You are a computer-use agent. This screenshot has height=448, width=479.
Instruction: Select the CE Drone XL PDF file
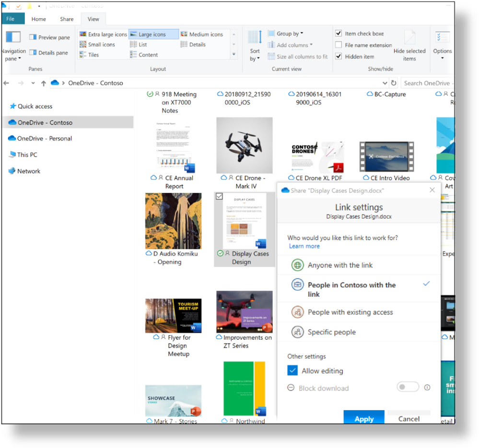[x=316, y=161]
